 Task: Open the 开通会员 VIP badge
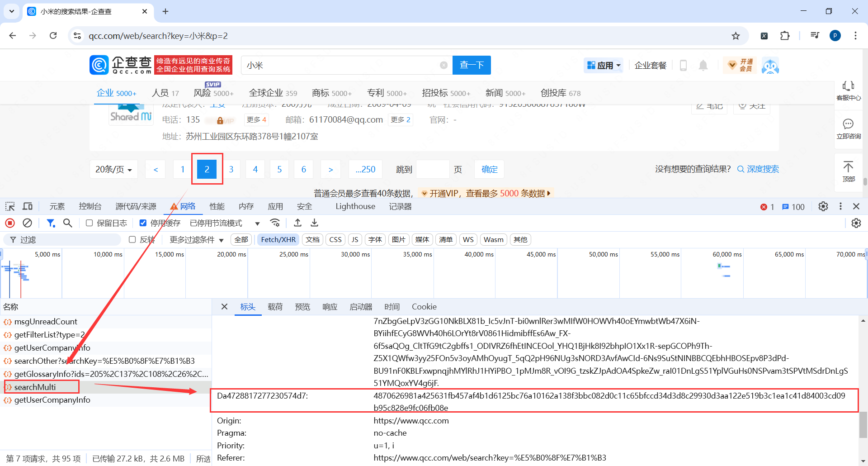click(740, 66)
